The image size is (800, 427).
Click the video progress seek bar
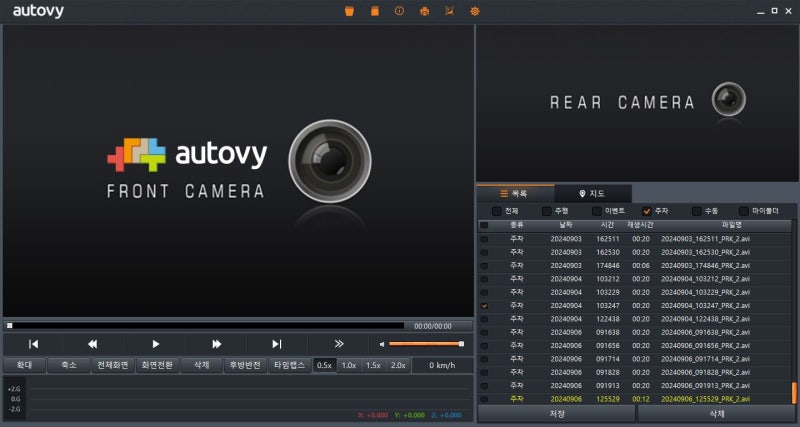pos(205,325)
